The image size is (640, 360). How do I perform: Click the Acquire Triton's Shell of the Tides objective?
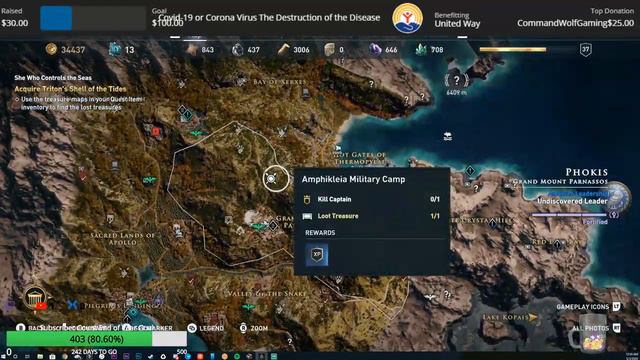pos(71,89)
